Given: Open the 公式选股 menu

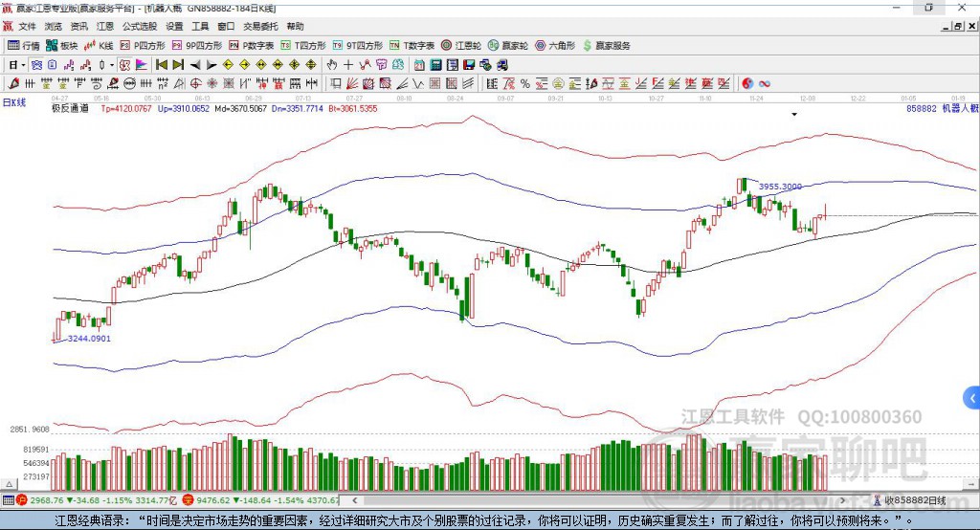Looking at the screenshot, I should point(140,26).
